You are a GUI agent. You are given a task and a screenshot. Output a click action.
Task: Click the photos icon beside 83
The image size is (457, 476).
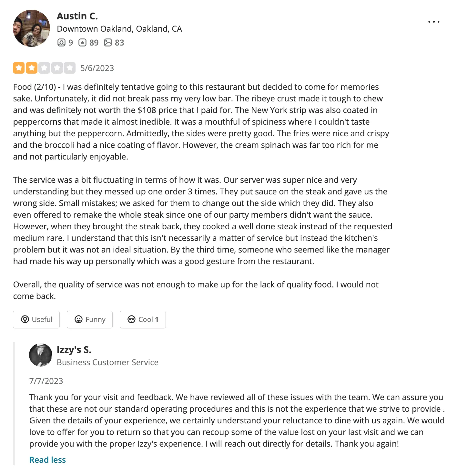(x=108, y=43)
